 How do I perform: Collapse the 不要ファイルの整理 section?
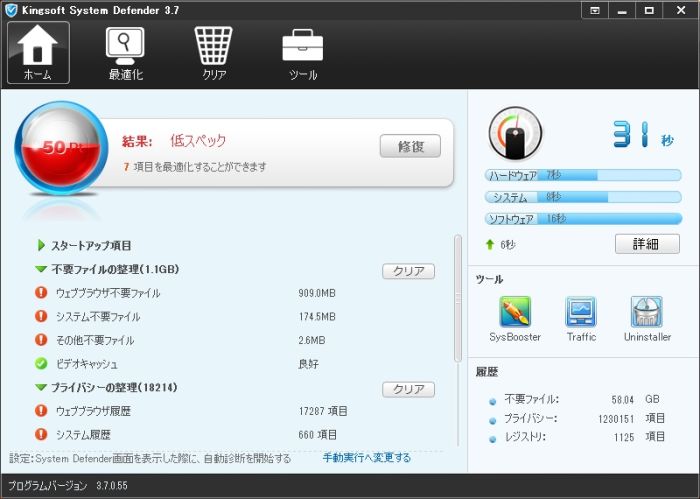(x=41, y=270)
